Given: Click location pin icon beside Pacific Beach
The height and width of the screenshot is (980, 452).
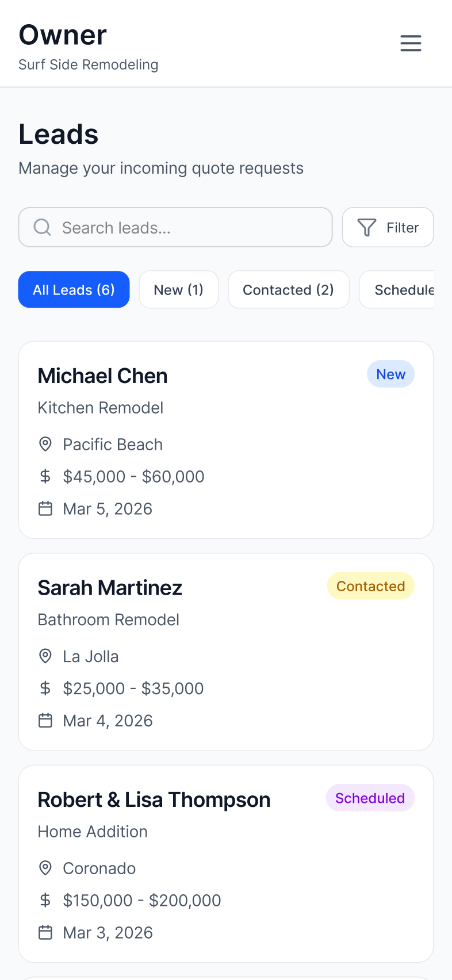Looking at the screenshot, I should tap(45, 444).
